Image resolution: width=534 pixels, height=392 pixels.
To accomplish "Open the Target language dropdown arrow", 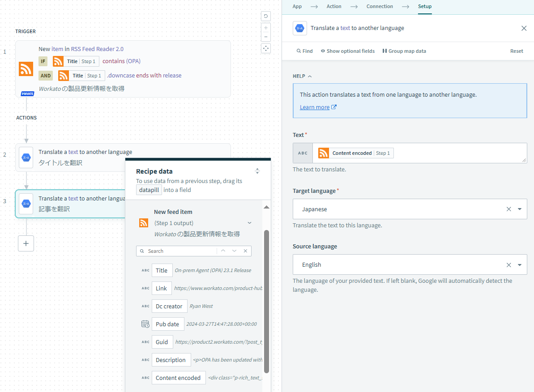I will point(520,209).
